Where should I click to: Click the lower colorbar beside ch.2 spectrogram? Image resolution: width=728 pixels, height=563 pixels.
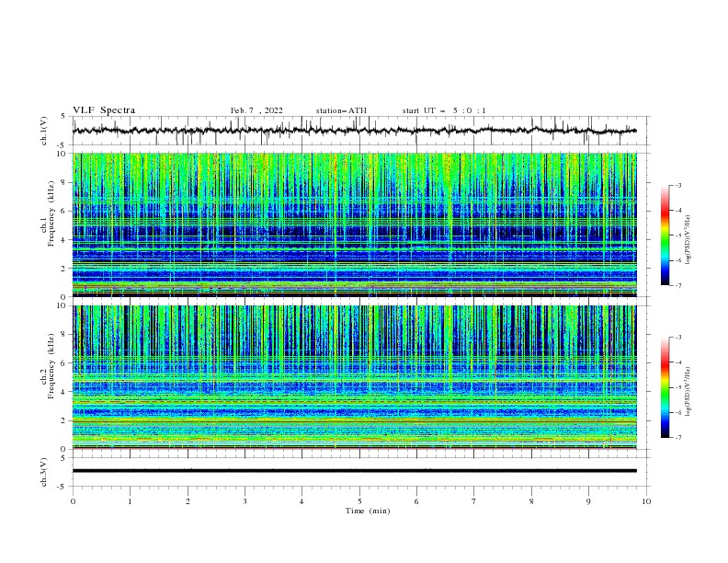(665, 386)
